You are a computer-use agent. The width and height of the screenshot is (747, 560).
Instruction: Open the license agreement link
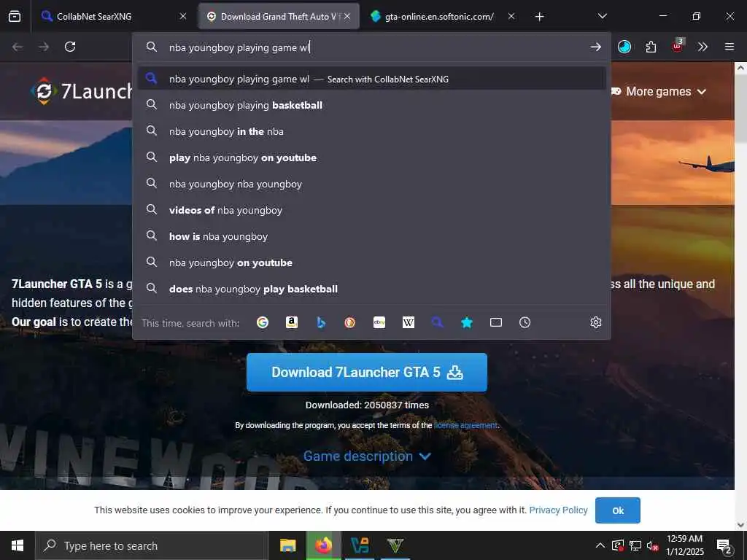tap(465, 425)
